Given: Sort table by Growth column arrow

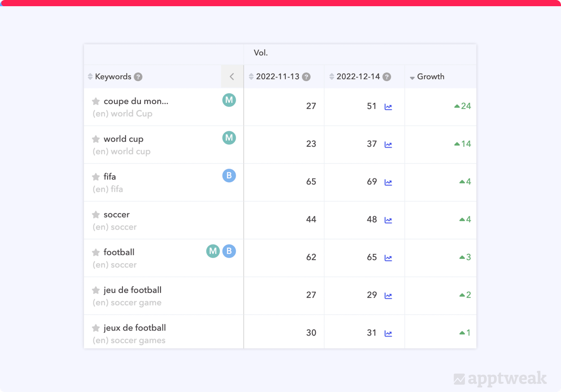Looking at the screenshot, I should tap(412, 78).
